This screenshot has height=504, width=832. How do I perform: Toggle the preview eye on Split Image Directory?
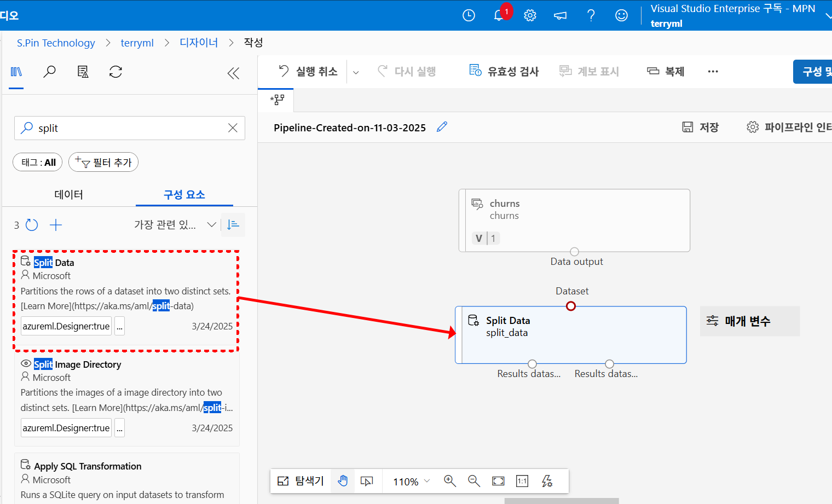[25, 364]
